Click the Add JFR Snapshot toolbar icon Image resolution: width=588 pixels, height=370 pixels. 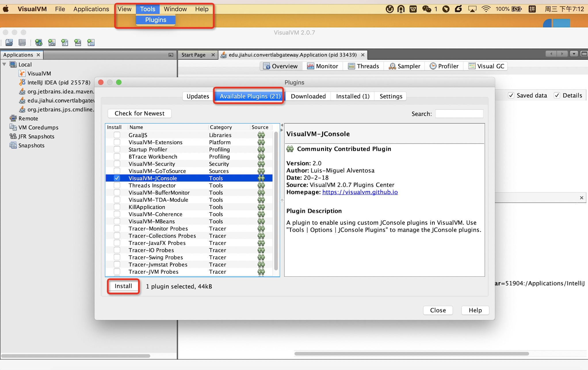(78, 43)
